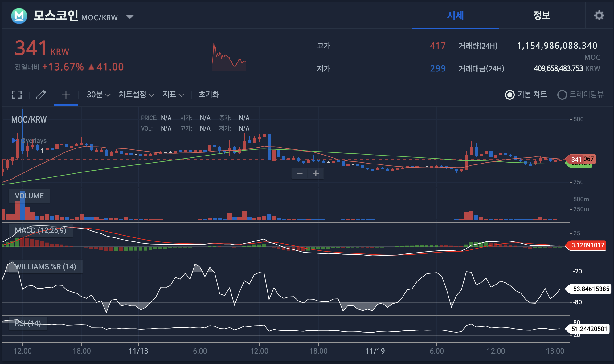Open the 지표 indicators dropdown
Image resolution: width=614 pixels, height=364 pixels.
click(173, 95)
